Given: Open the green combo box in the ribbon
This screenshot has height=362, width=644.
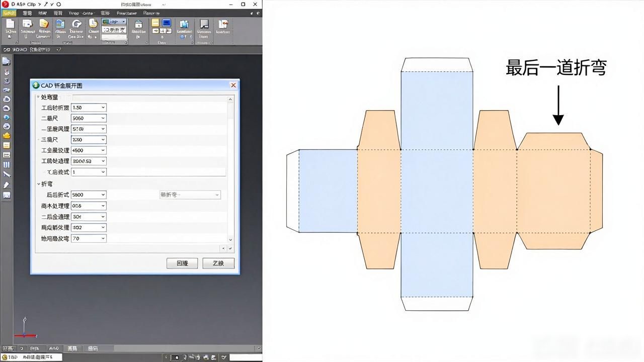Looking at the screenshot, I should click(x=114, y=22).
